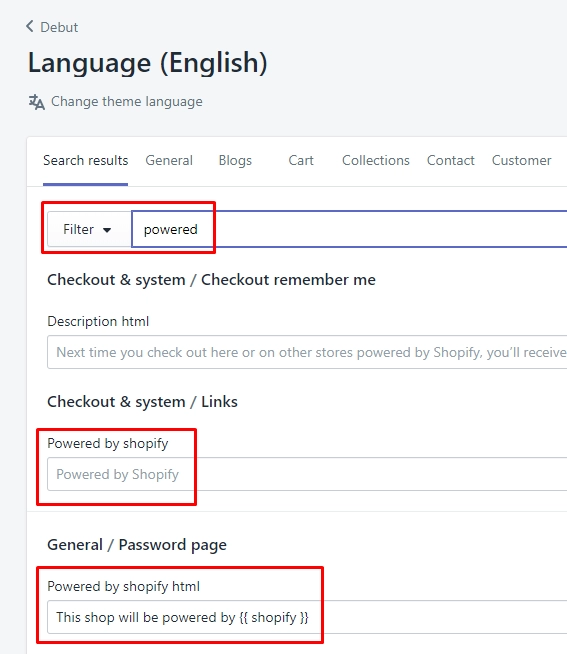Click the Powered by Shopify links input field

tap(307, 474)
